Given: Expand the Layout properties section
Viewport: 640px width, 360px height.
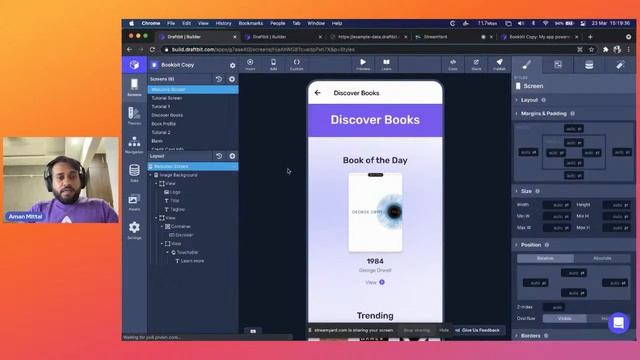Looking at the screenshot, I should click(x=529, y=100).
